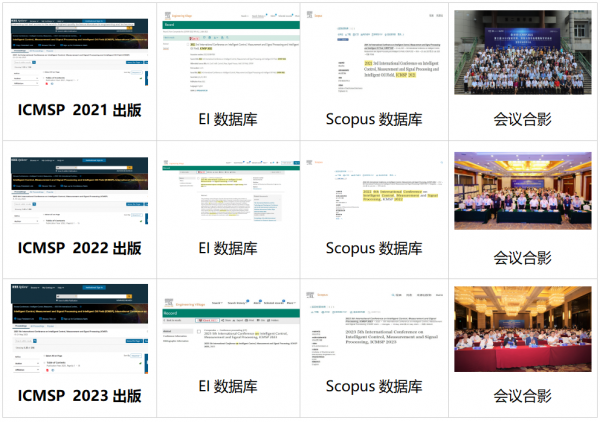This screenshot has height=422, width=600.
Task: Click the Engineering Village logo in 2021 EI screenshot
Action: pos(180,15)
